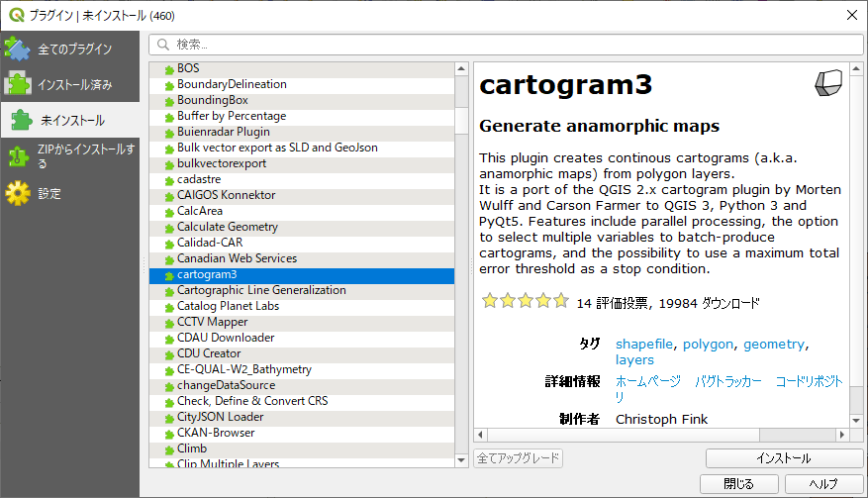Open the ホームページ link

[648, 381]
